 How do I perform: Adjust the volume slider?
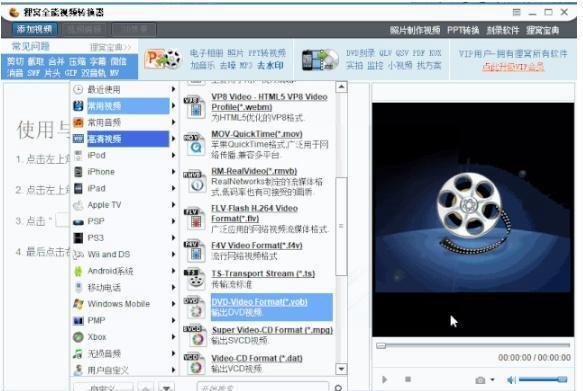tap(543, 379)
